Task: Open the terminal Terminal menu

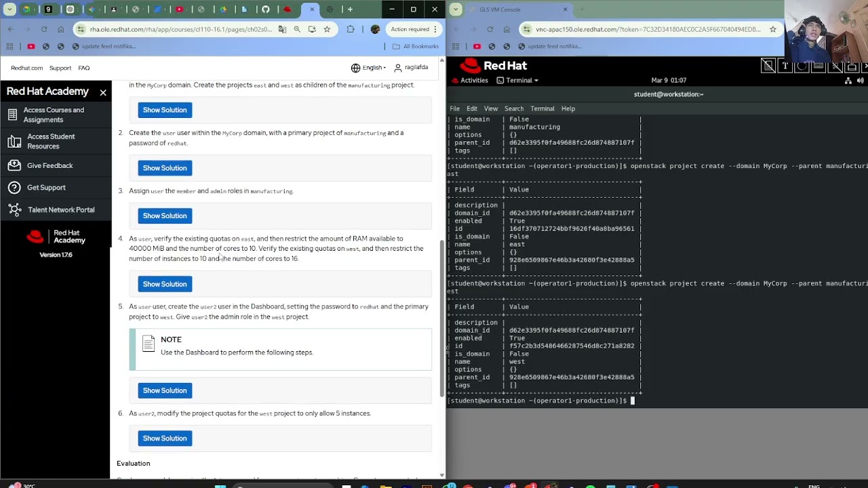Action: 542,108
